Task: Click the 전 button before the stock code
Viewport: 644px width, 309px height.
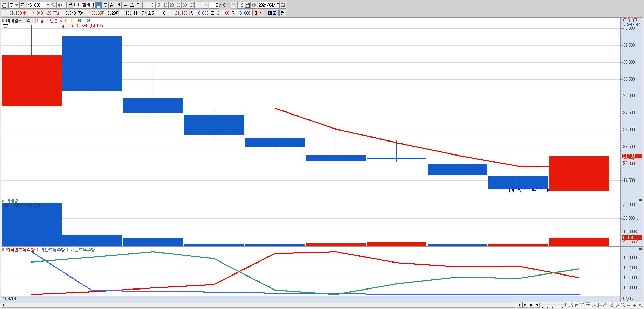Action: (23, 5)
